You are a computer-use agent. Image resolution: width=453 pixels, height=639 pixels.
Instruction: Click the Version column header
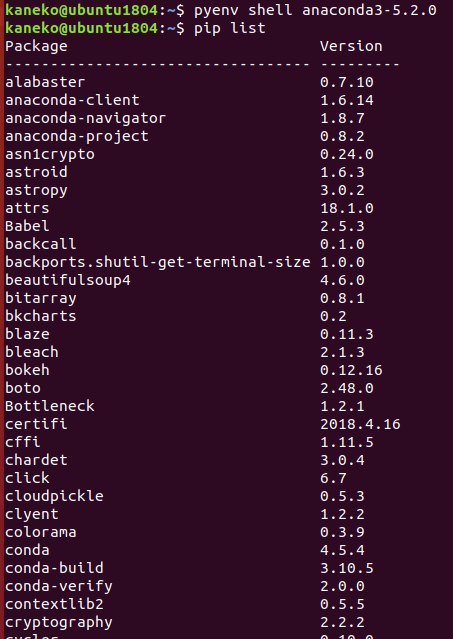click(351, 46)
